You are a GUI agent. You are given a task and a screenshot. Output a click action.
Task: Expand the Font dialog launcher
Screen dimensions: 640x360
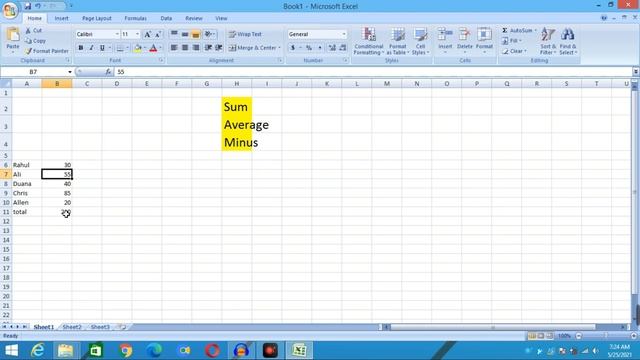click(161, 60)
